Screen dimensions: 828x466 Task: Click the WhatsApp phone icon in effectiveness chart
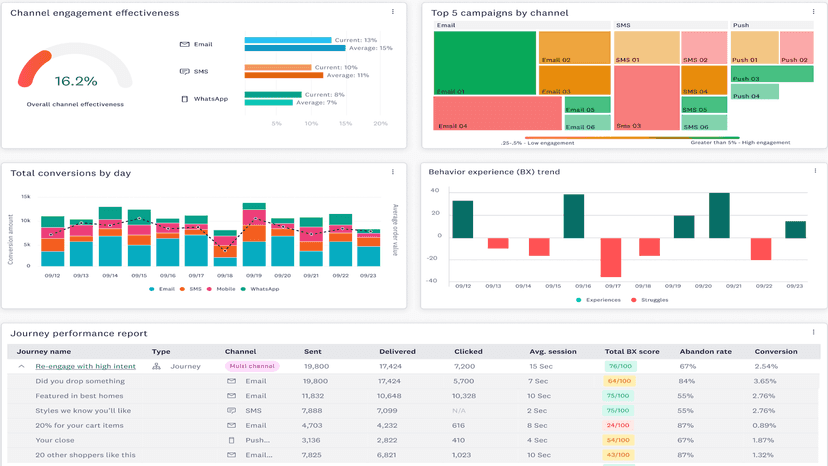[x=184, y=99]
